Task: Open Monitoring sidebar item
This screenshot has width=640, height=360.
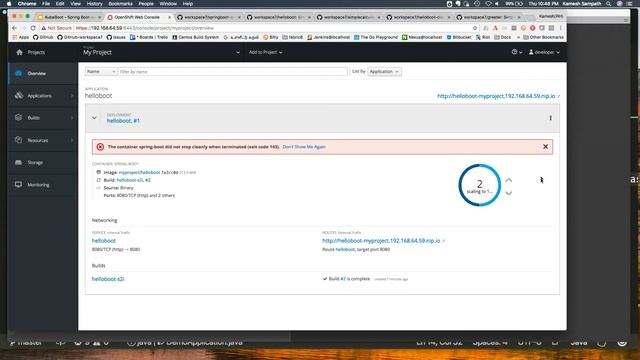Action: [43, 184]
